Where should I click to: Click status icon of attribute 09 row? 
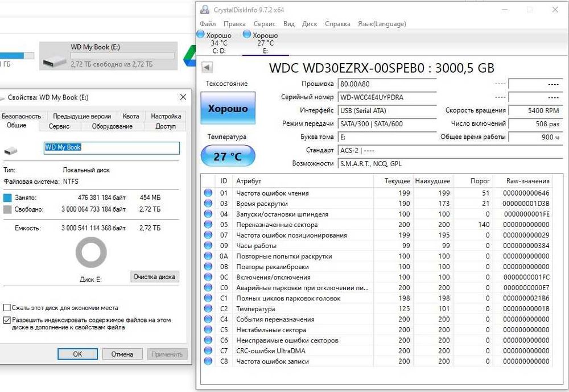coord(208,245)
